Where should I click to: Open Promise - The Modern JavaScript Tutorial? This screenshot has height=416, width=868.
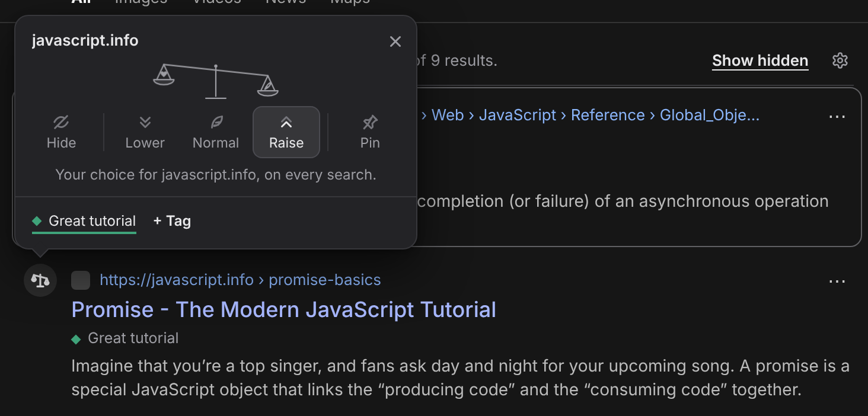(x=283, y=309)
